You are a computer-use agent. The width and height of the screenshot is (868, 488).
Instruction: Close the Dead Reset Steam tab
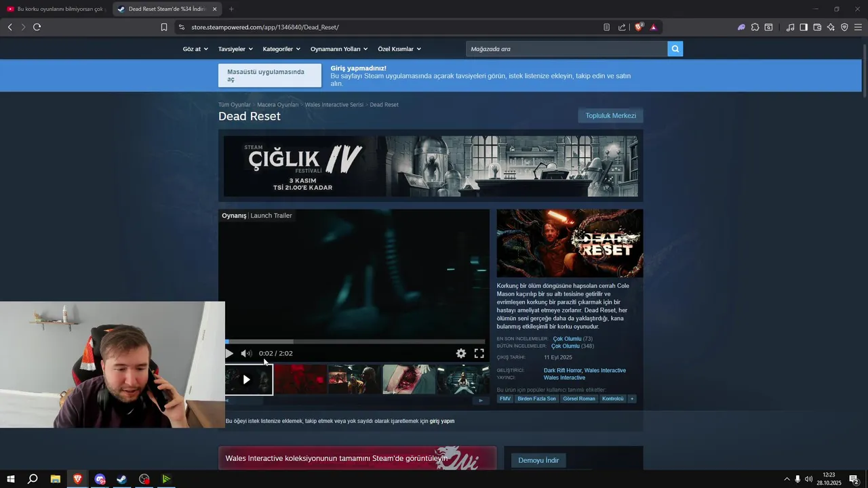click(x=215, y=9)
